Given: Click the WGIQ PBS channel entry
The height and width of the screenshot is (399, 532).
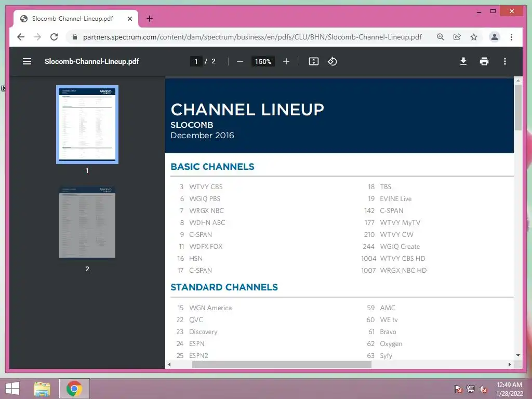Looking at the screenshot, I should 200,199.
